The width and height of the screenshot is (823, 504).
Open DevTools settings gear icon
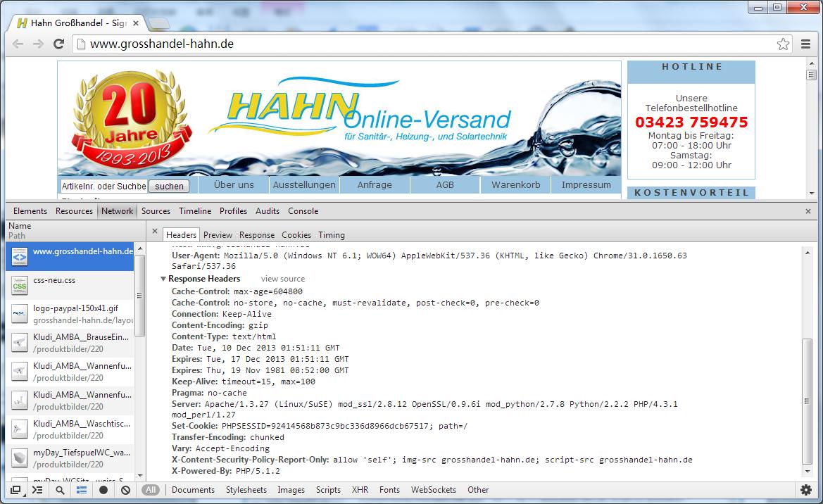805,490
